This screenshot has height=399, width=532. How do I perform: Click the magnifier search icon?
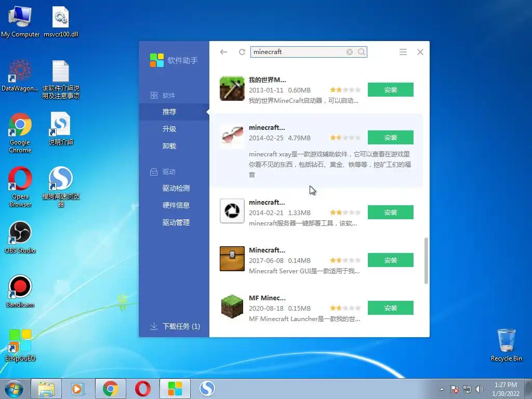tap(362, 52)
